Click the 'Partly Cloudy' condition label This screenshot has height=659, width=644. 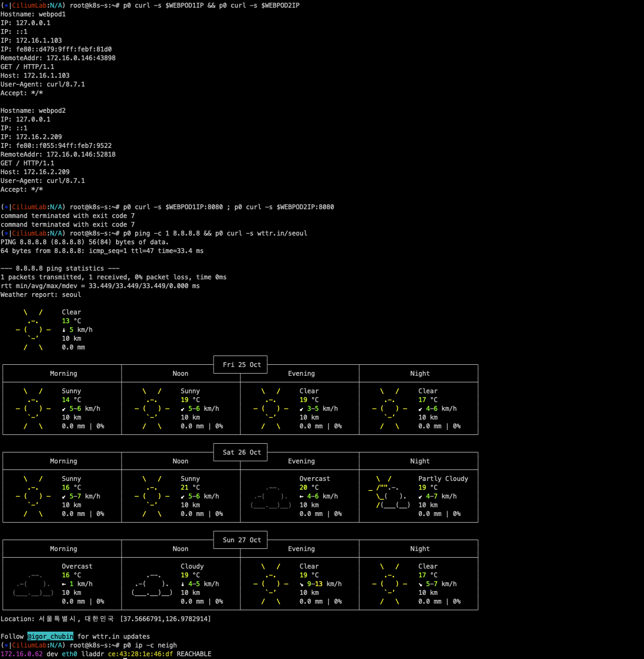point(443,479)
